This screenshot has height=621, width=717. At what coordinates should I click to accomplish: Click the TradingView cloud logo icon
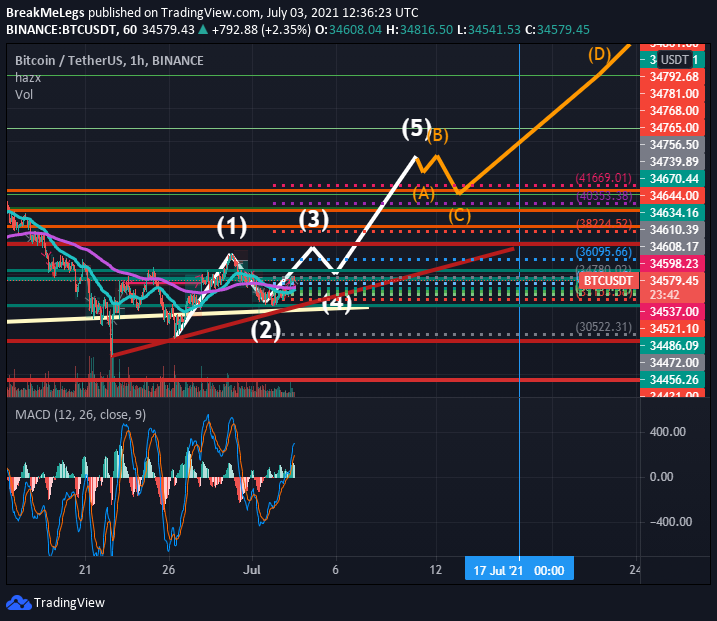[x=19, y=603]
